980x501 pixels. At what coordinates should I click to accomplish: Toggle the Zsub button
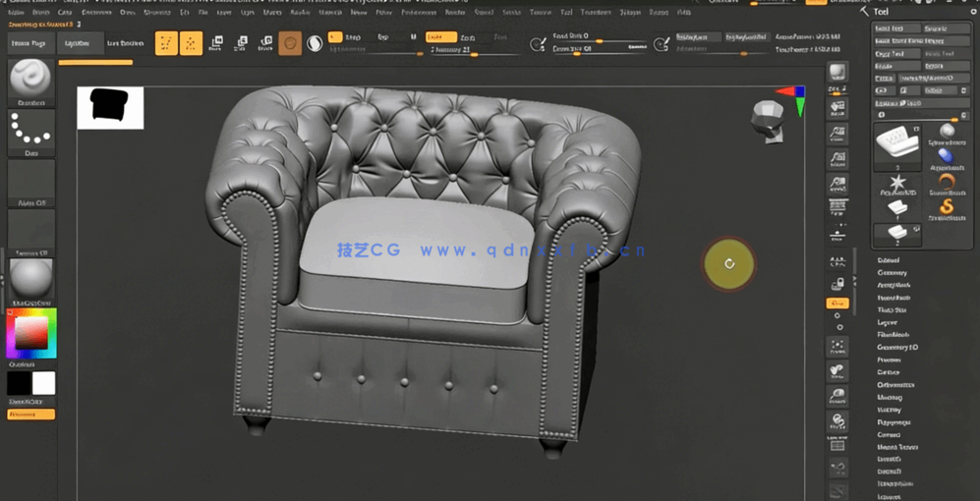(468, 37)
